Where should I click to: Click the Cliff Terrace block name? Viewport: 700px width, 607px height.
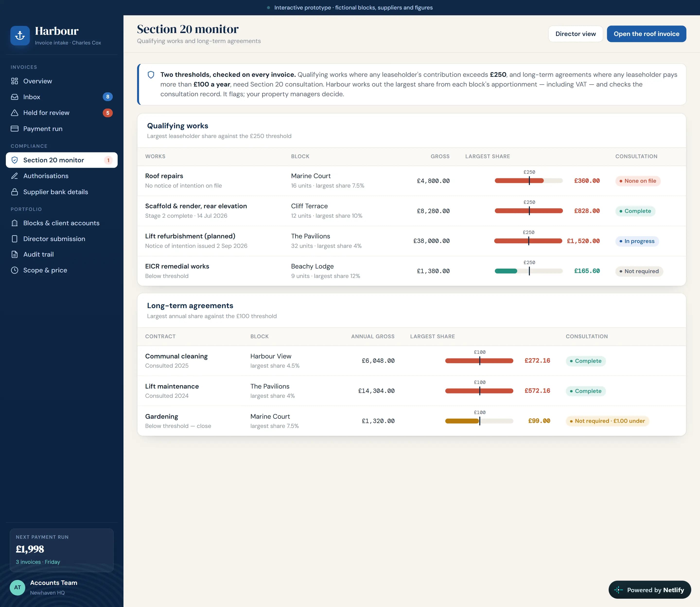[309, 206]
